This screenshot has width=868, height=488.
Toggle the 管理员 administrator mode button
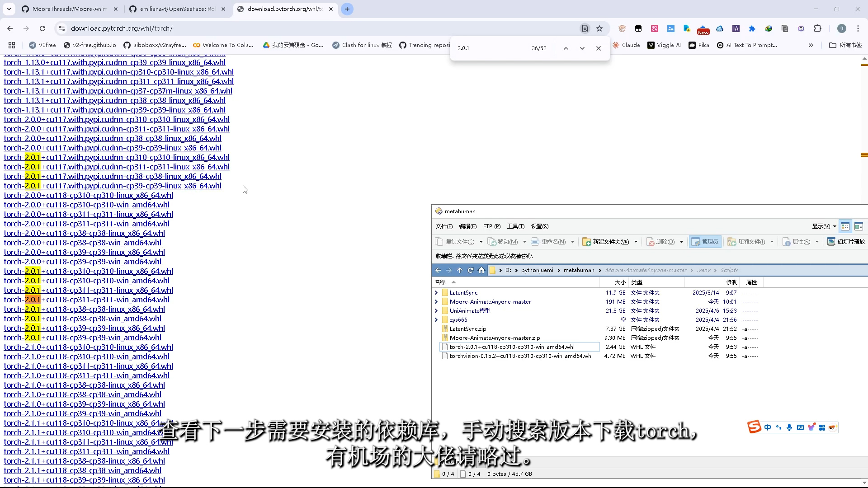tap(705, 242)
